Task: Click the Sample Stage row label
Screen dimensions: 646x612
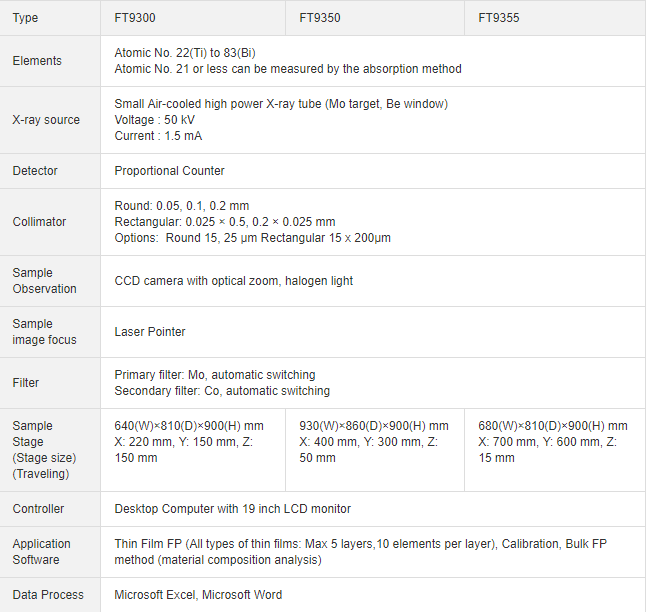Action: point(40,450)
